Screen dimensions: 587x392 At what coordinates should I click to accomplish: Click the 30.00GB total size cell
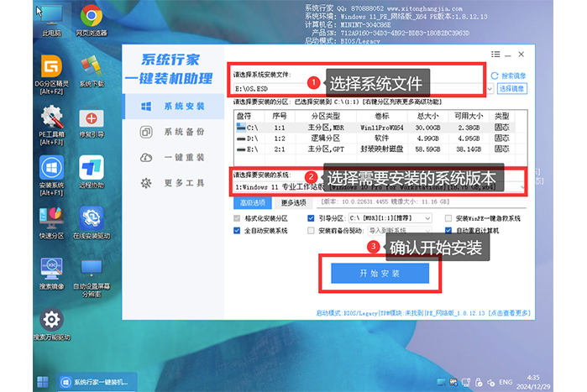(428, 128)
